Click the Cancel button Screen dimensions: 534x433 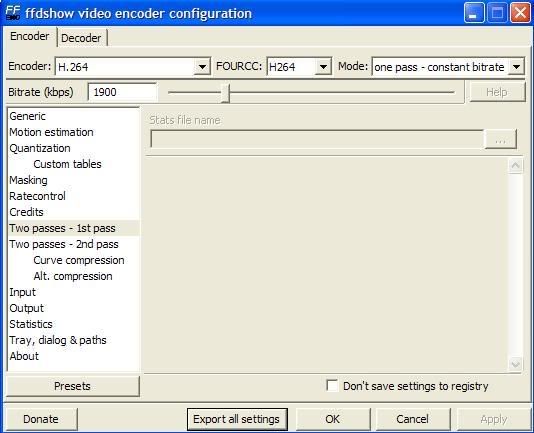click(413, 419)
